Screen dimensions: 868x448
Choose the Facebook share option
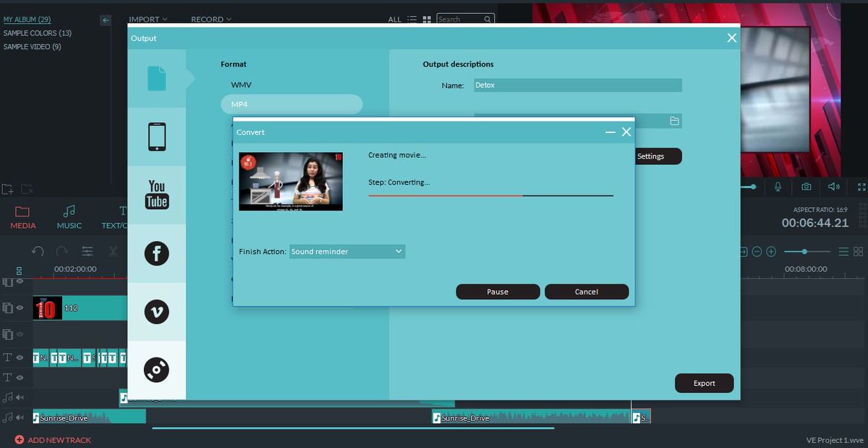[x=156, y=253]
